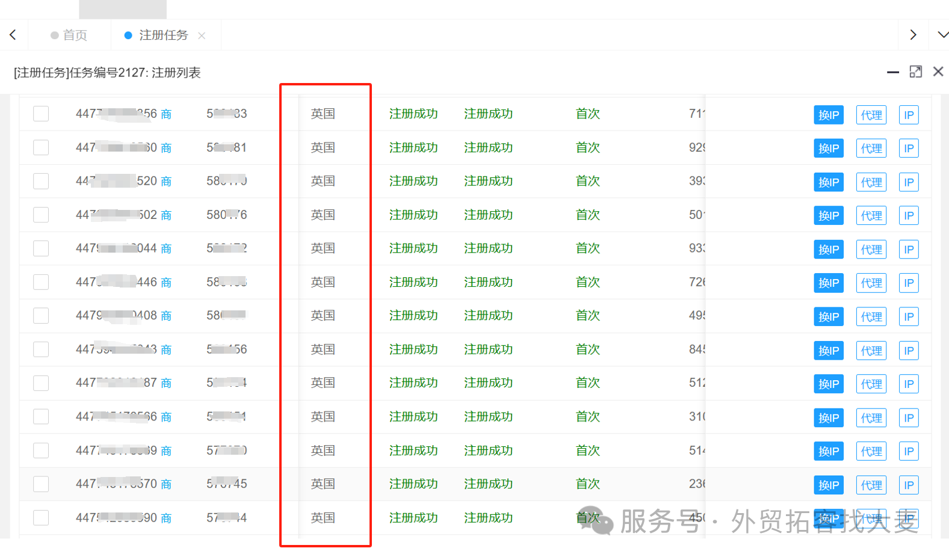Click 换IP for number ending 446
The image size is (949, 560).
click(829, 283)
